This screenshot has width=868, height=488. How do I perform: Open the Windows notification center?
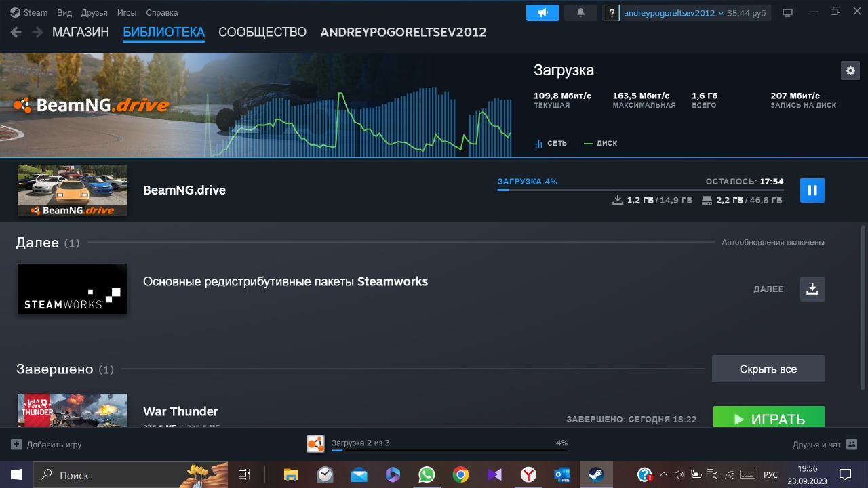[846, 474]
